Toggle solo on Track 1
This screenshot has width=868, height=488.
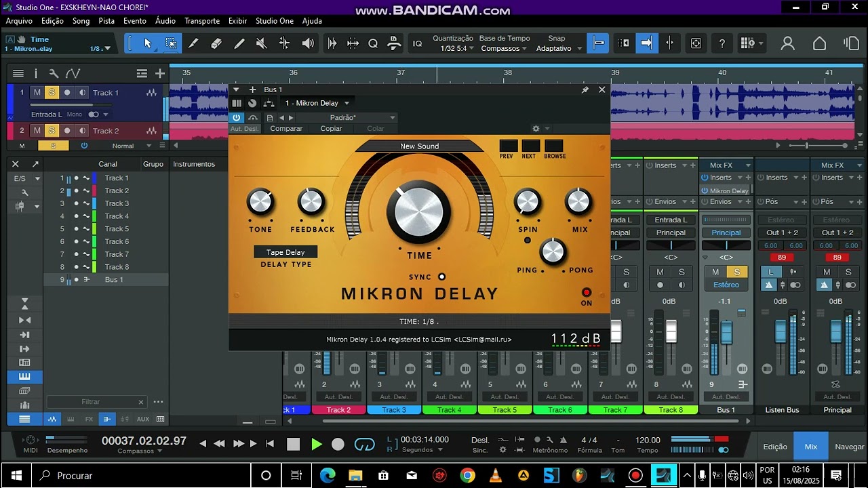52,93
